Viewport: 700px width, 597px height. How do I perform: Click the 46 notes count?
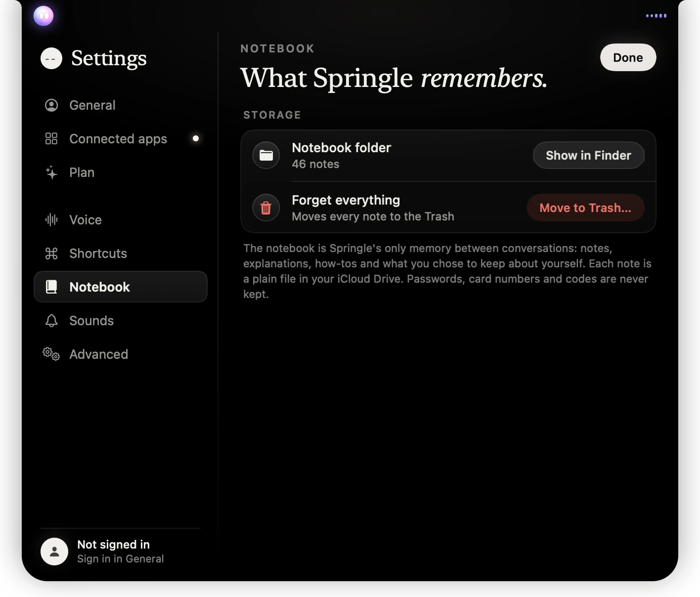click(315, 164)
